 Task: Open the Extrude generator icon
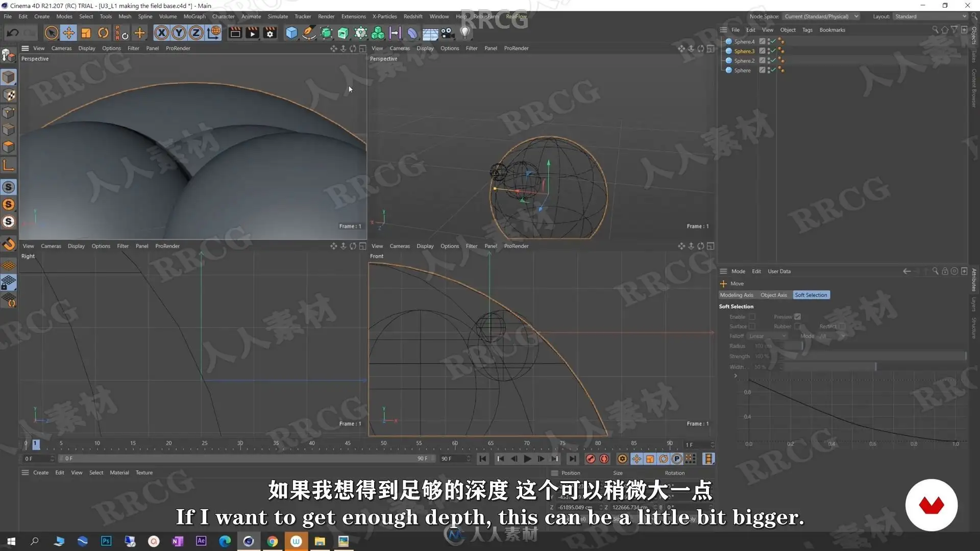click(344, 33)
